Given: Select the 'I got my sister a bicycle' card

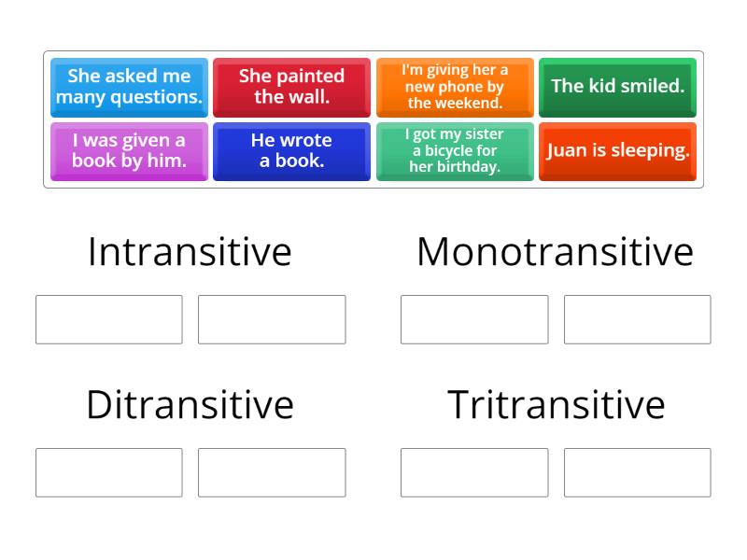Looking at the screenshot, I should coord(456,150).
